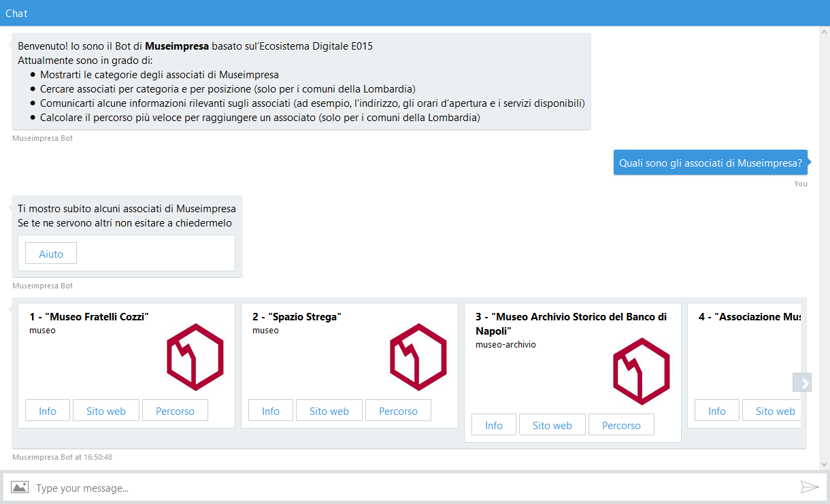Open Info on the fourth Associazione card
The height and width of the screenshot is (504, 830).
tap(717, 411)
